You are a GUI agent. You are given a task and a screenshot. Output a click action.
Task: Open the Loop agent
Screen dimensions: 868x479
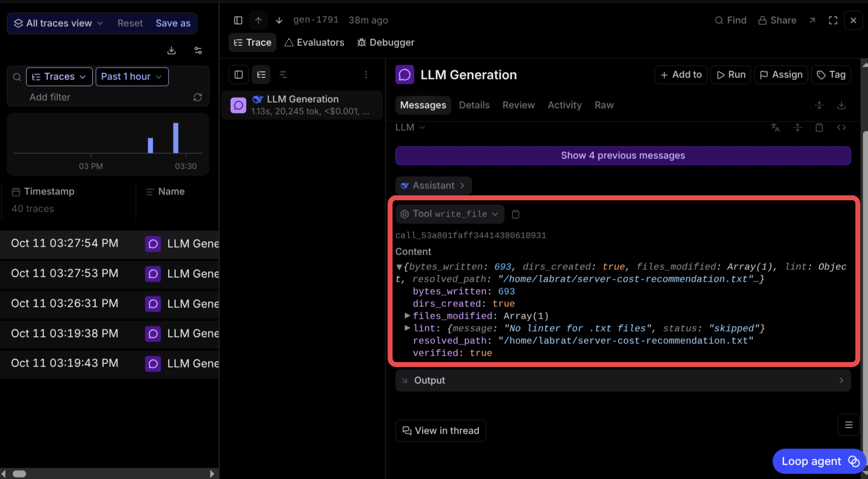820,461
